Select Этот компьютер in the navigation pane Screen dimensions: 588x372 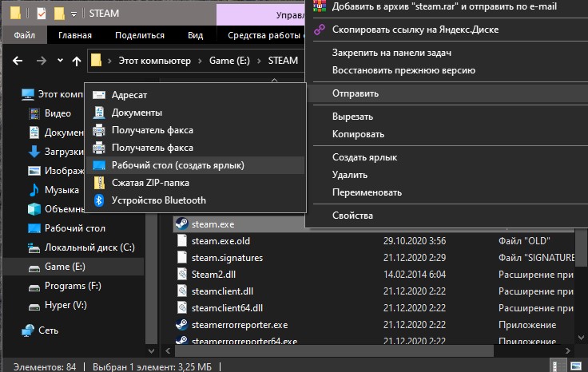(52, 94)
